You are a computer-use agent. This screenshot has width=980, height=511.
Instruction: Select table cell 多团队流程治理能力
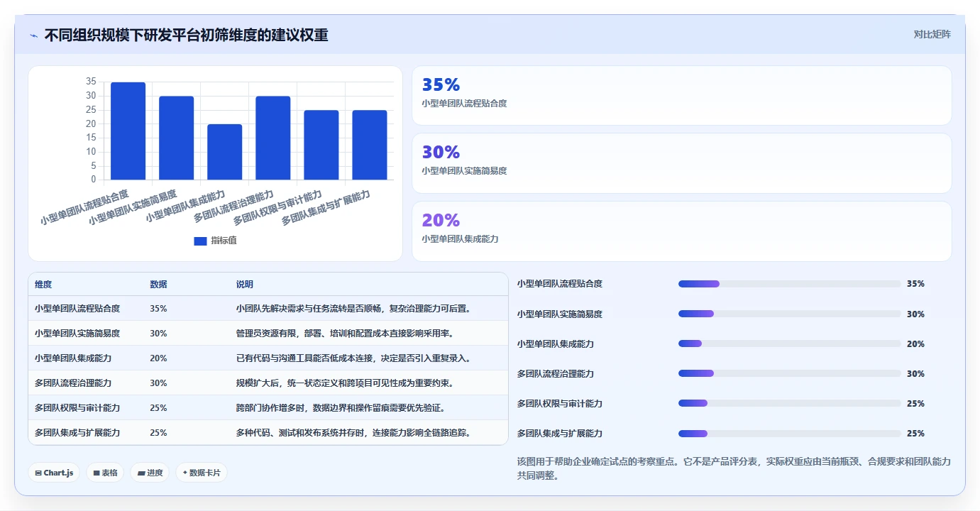click(x=73, y=383)
